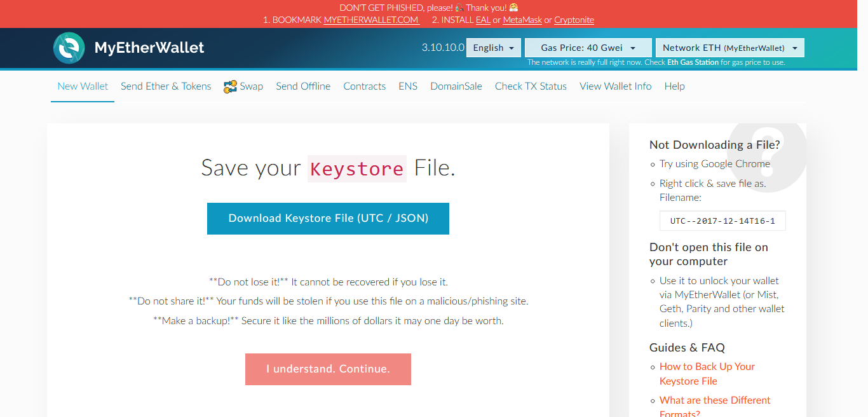This screenshot has height=417, width=868.
Task: Open What are these Different Formats link
Action: 715,407
